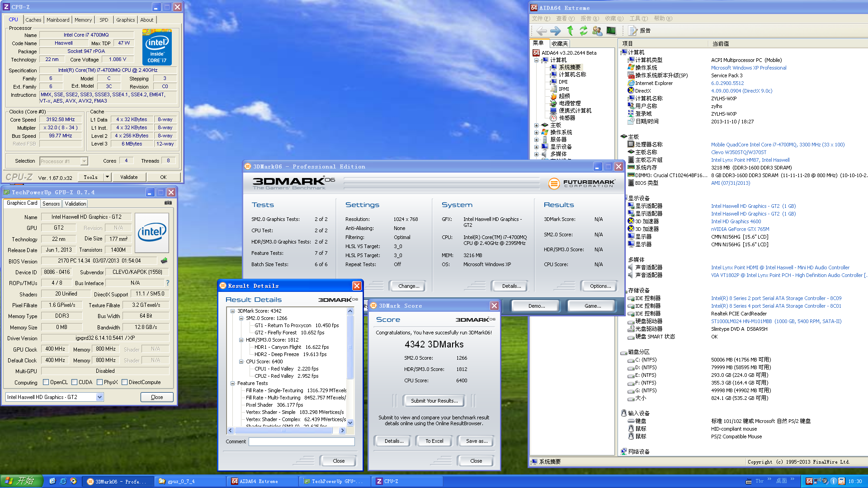Viewport: 868px width, 488px height.
Task: Click Result Details horizontal scrollbar thumb
Action: click(x=284, y=431)
